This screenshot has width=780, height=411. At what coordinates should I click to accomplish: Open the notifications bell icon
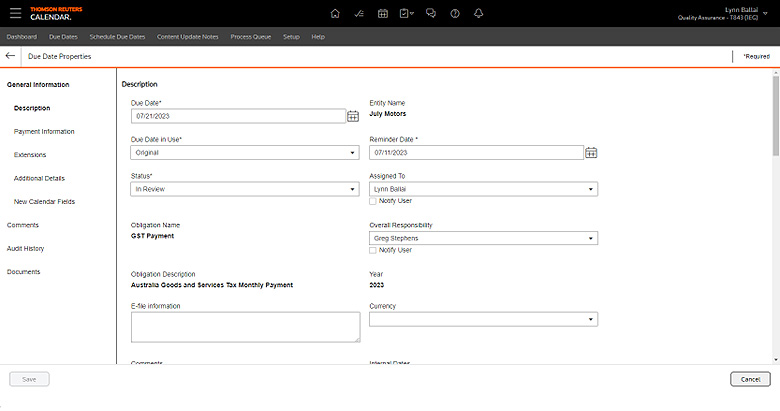click(x=479, y=13)
